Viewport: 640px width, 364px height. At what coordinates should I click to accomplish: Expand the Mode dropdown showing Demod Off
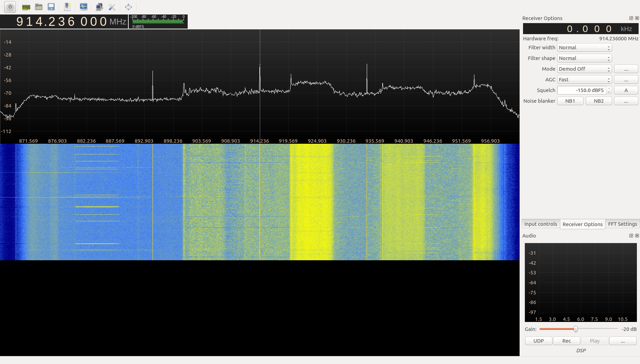click(584, 69)
